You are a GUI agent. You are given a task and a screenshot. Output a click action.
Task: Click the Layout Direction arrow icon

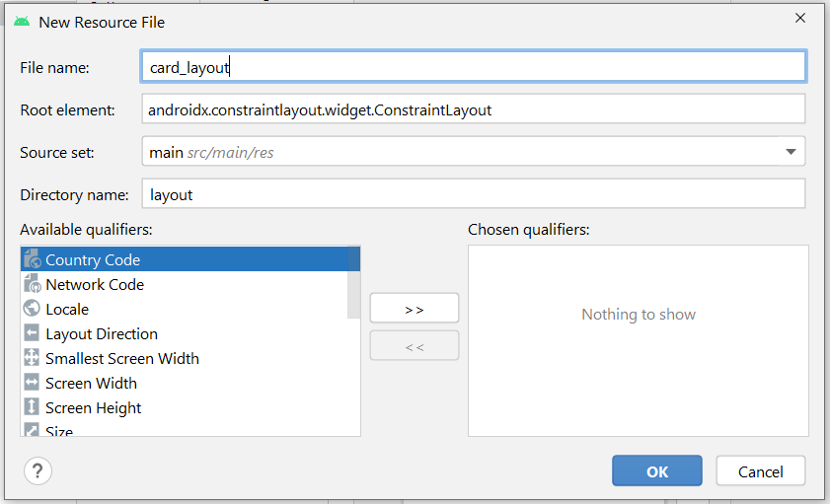31,334
